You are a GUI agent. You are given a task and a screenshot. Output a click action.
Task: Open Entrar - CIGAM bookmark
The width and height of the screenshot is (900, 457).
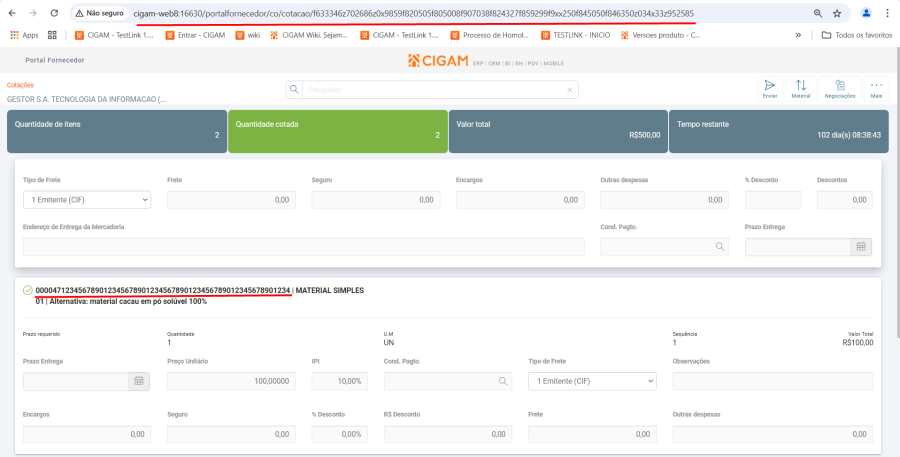pos(195,35)
